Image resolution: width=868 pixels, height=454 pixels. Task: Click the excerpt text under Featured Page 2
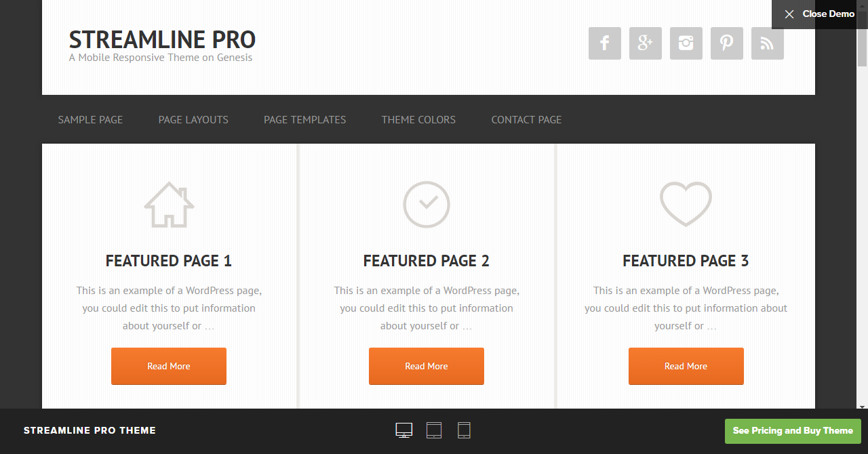click(x=427, y=308)
